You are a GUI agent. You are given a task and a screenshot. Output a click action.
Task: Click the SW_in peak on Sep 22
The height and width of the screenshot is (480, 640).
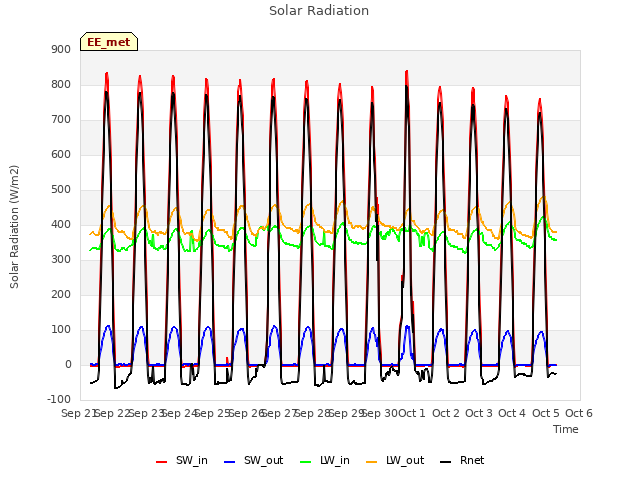click(107, 74)
